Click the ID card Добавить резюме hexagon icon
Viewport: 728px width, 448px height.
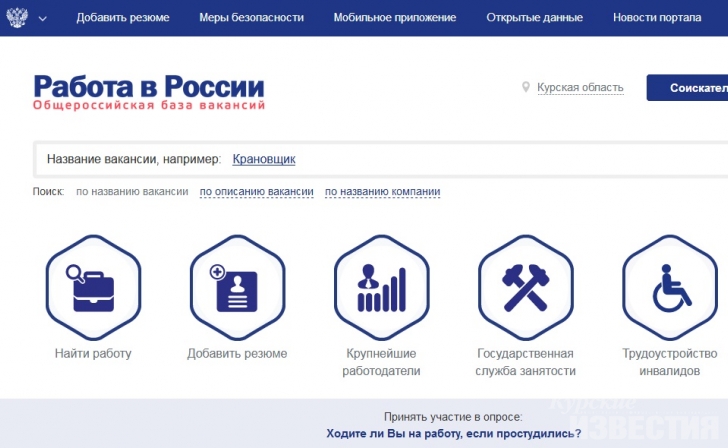click(237, 287)
